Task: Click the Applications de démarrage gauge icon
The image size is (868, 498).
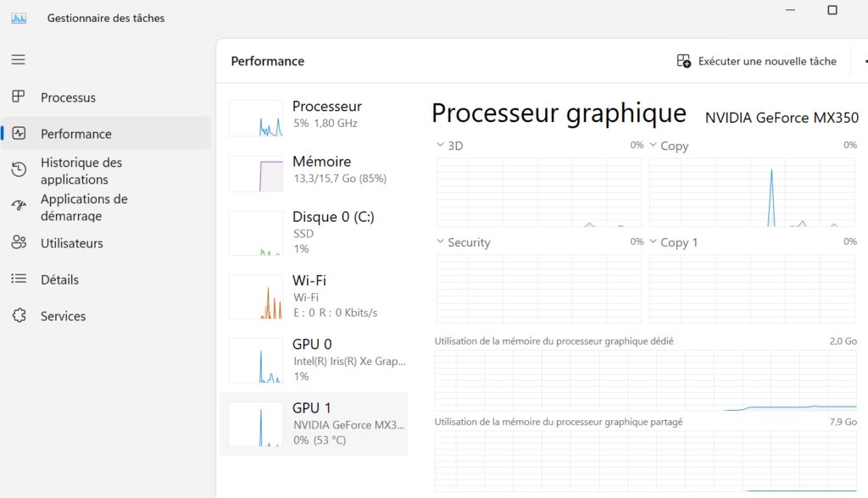Action: point(19,206)
